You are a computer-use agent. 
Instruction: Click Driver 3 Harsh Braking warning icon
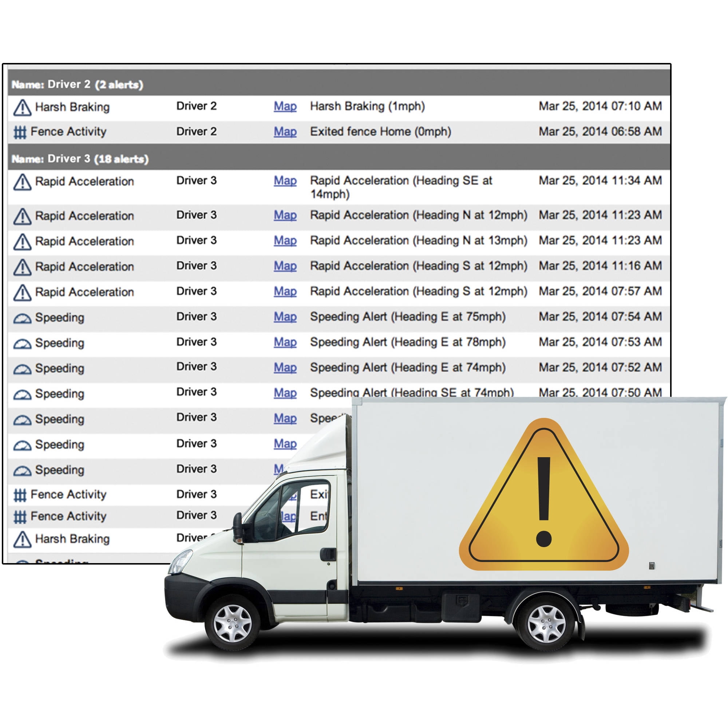coord(22,539)
